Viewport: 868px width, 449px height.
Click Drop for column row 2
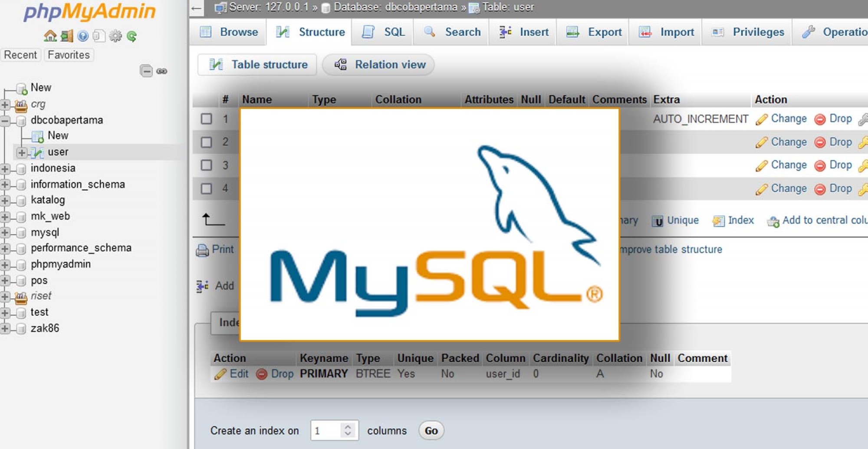click(833, 142)
